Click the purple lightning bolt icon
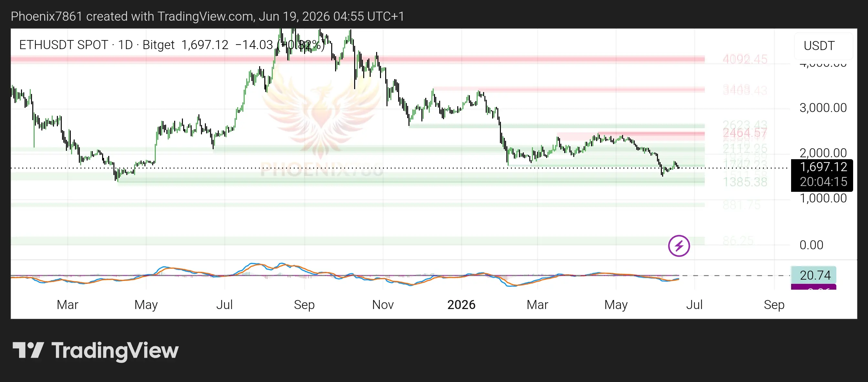The width and height of the screenshot is (868, 382). 679,246
